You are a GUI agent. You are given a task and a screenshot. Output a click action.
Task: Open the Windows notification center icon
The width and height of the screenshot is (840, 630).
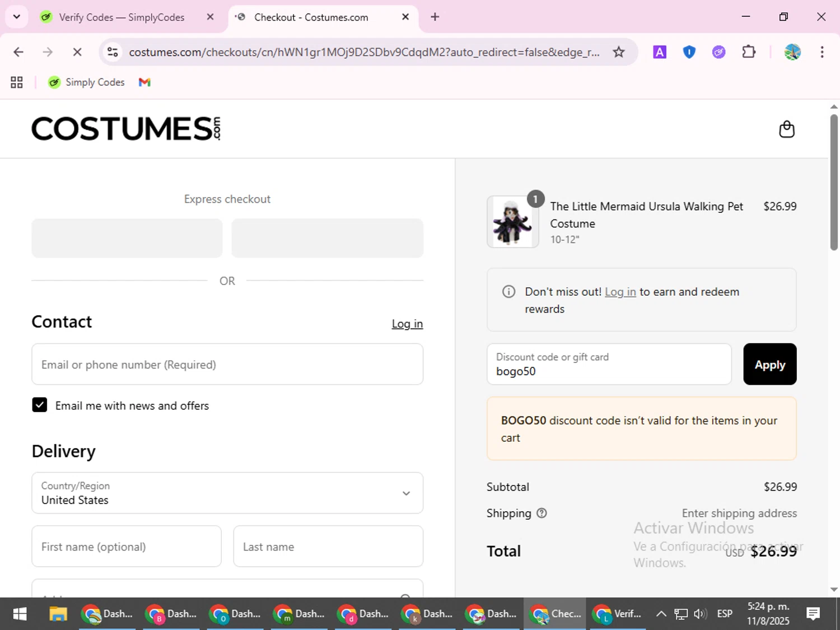813,614
